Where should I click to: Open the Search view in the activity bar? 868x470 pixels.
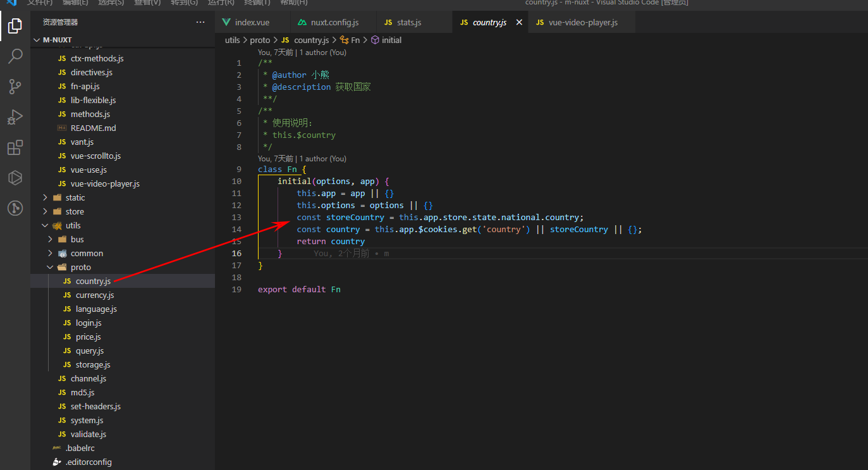coord(15,56)
